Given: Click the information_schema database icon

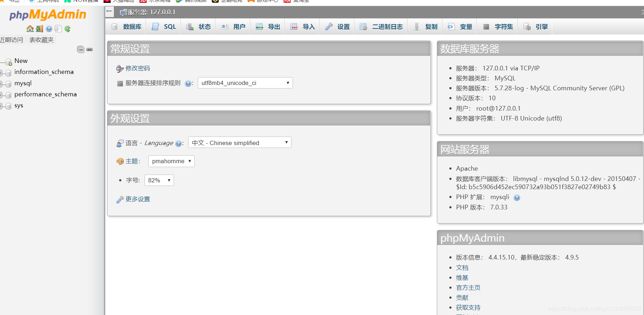Looking at the screenshot, I should 9,73.
